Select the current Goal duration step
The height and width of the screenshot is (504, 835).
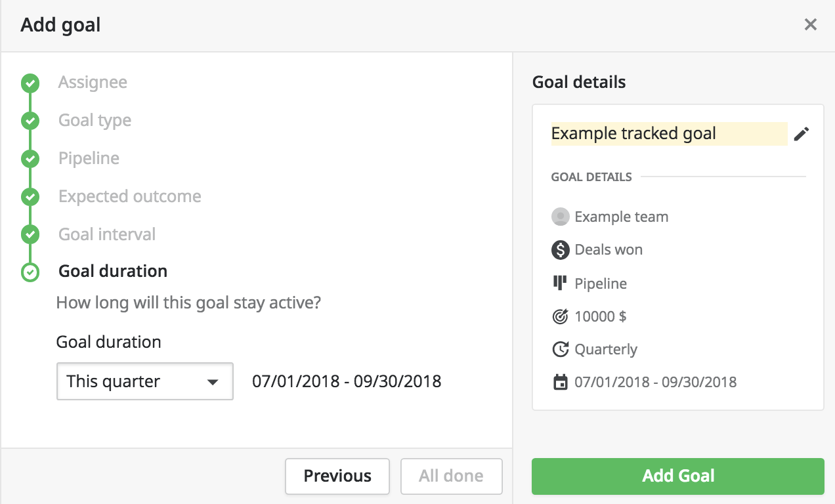coord(113,271)
